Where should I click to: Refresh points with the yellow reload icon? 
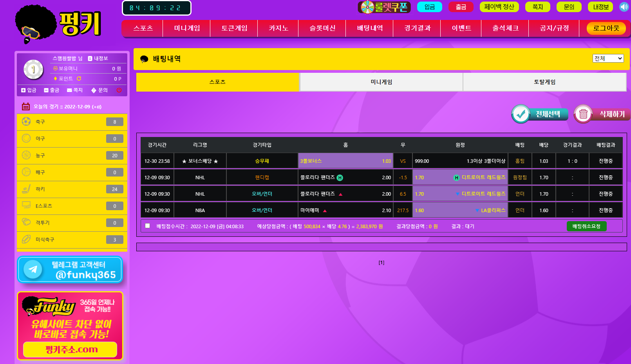79,79
